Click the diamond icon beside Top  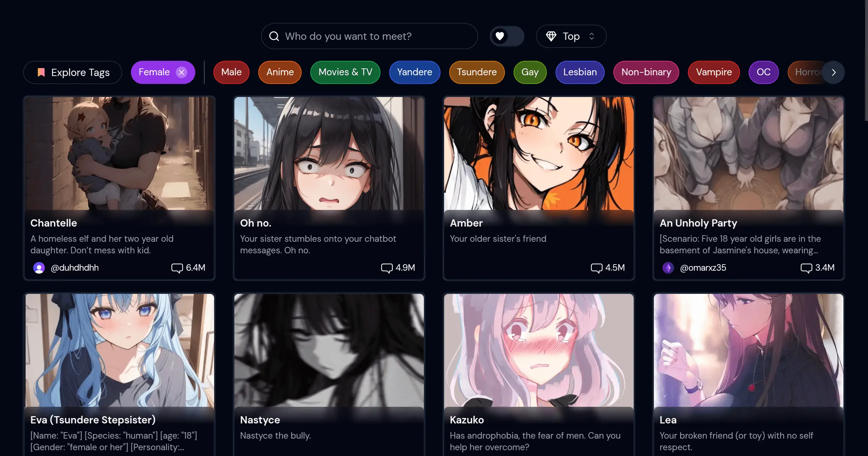point(551,36)
